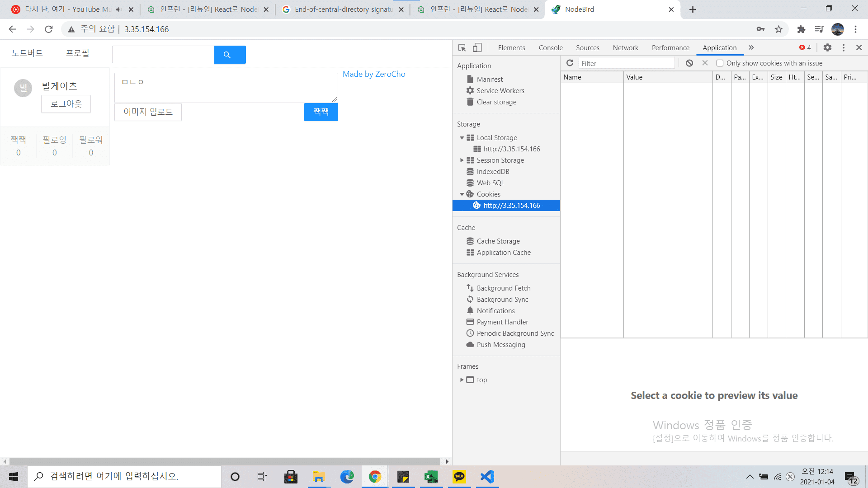
Task: Toggle the device toolbar icon
Action: [x=477, y=47]
